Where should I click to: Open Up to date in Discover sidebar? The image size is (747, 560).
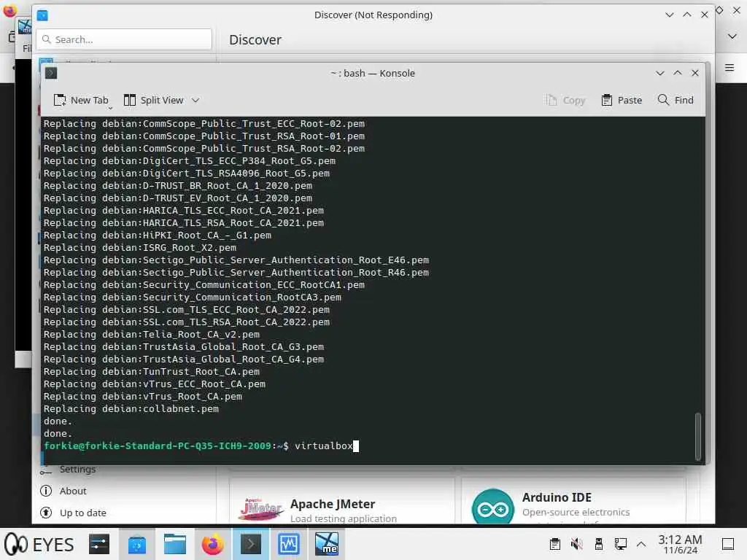pos(83,513)
